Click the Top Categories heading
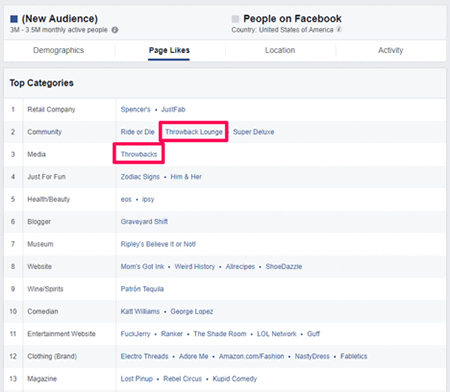The height and width of the screenshot is (392, 450). coord(41,83)
